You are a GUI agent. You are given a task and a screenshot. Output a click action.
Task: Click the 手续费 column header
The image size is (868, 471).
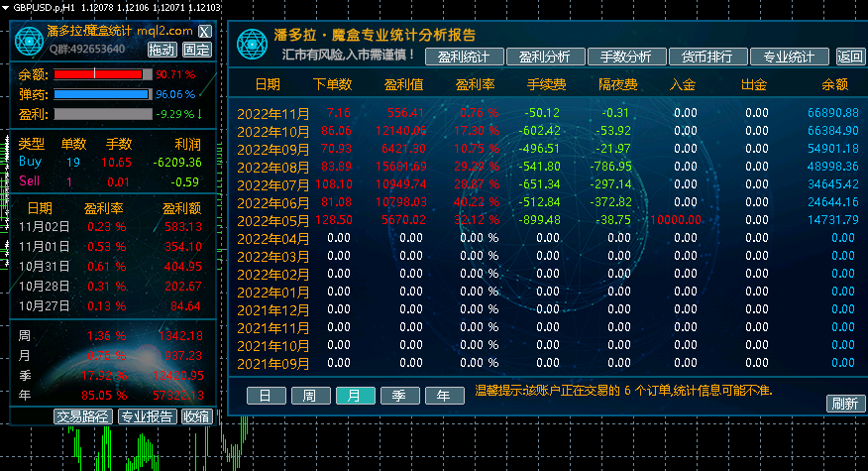coord(546,84)
